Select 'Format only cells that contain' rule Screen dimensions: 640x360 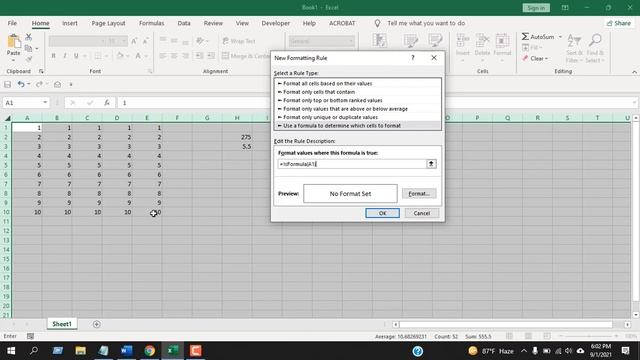(x=358, y=92)
